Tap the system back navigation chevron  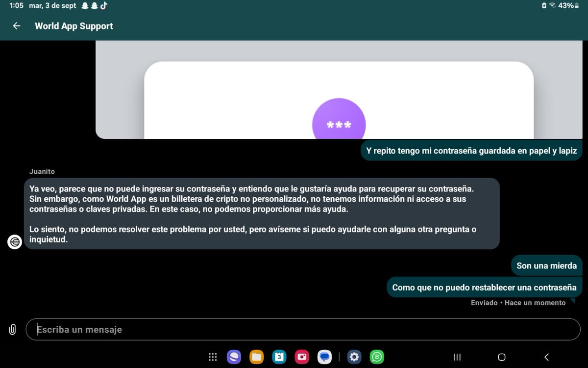547,357
